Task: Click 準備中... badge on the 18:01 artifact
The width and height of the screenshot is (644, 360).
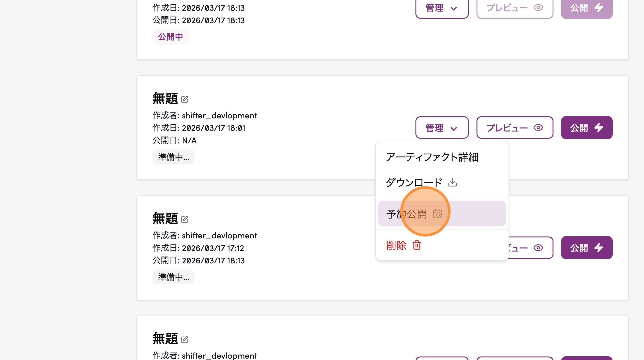Action: [173, 157]
